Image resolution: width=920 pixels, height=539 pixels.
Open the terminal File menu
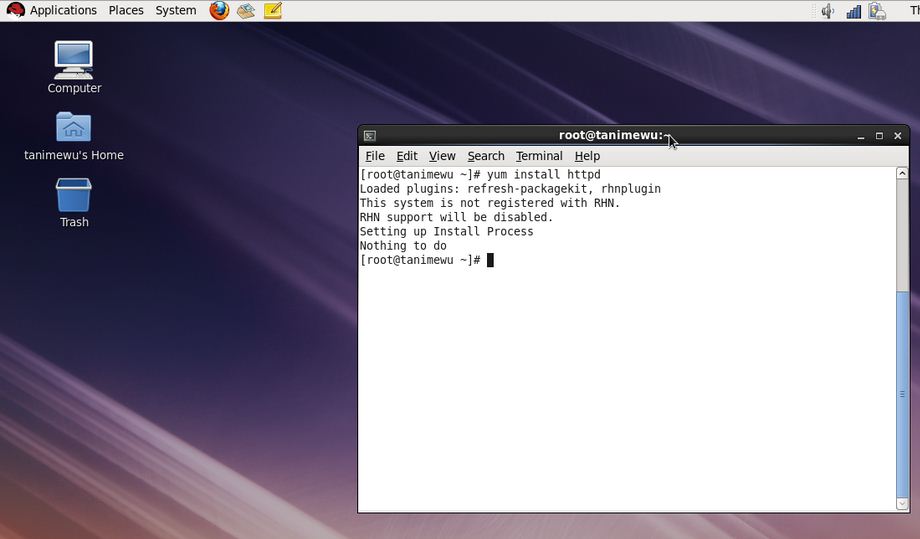(375, 156)
